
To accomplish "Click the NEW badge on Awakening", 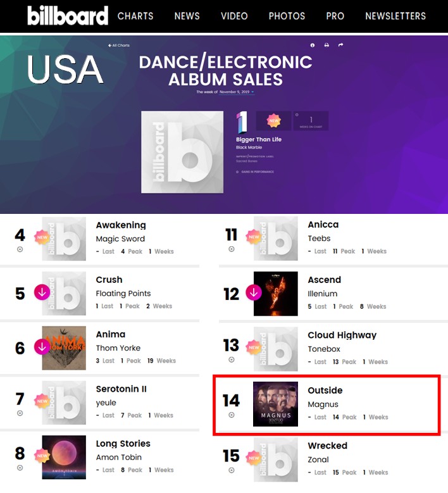I will pos(42,237).
